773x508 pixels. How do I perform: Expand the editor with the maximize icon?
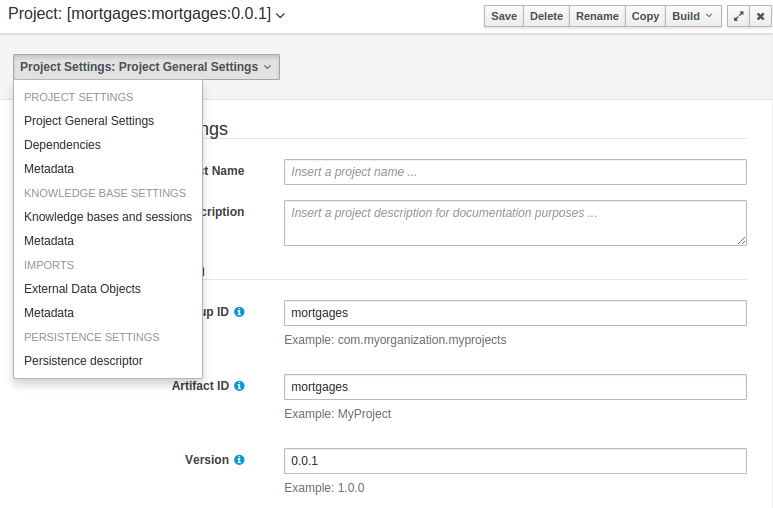click(x=738, y=16)
